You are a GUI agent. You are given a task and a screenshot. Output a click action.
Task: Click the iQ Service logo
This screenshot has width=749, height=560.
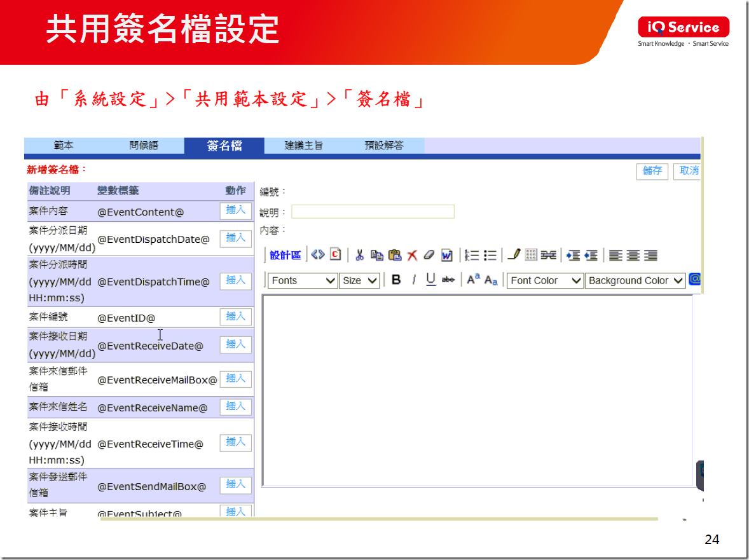683,32
